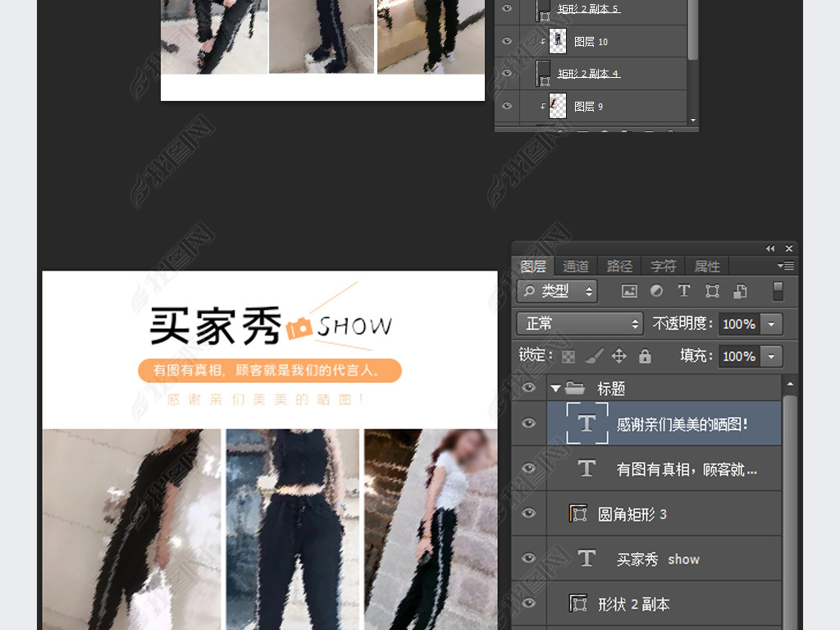Click the lock position move icon

pos(619,356)
